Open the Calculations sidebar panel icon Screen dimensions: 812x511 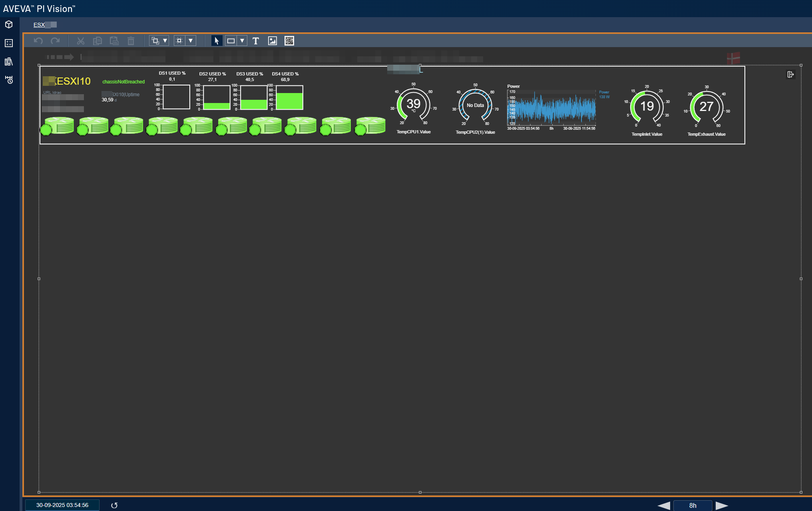pyautogui.click(x=9, y=43)
